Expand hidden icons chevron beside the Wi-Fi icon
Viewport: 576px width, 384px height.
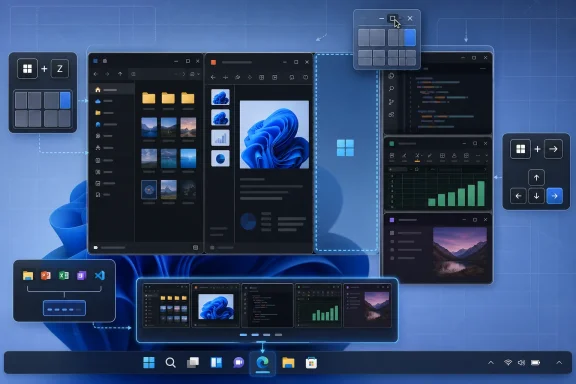click(491, 363)
